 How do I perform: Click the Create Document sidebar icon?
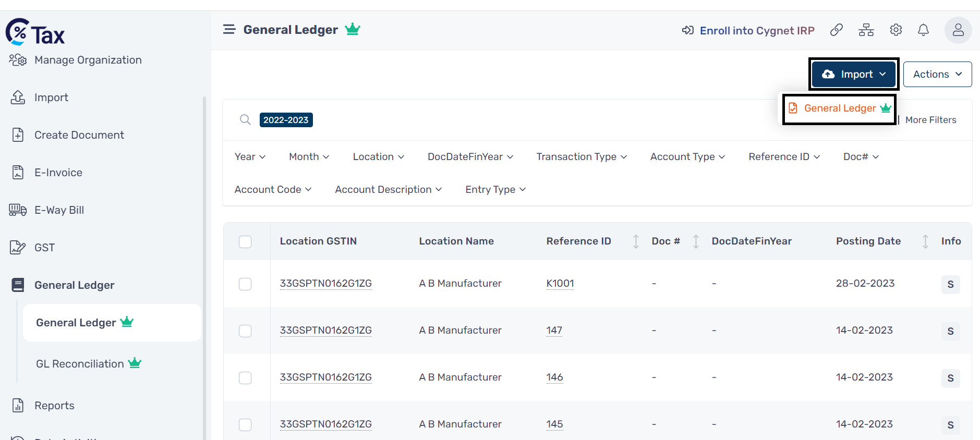18,135
